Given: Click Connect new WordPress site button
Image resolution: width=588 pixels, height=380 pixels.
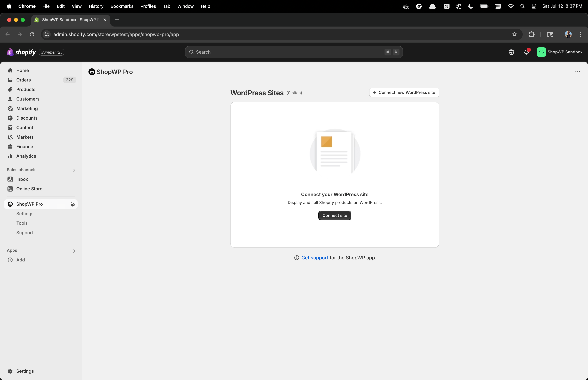Looking at the screenshot, I should tap(404, 93).
